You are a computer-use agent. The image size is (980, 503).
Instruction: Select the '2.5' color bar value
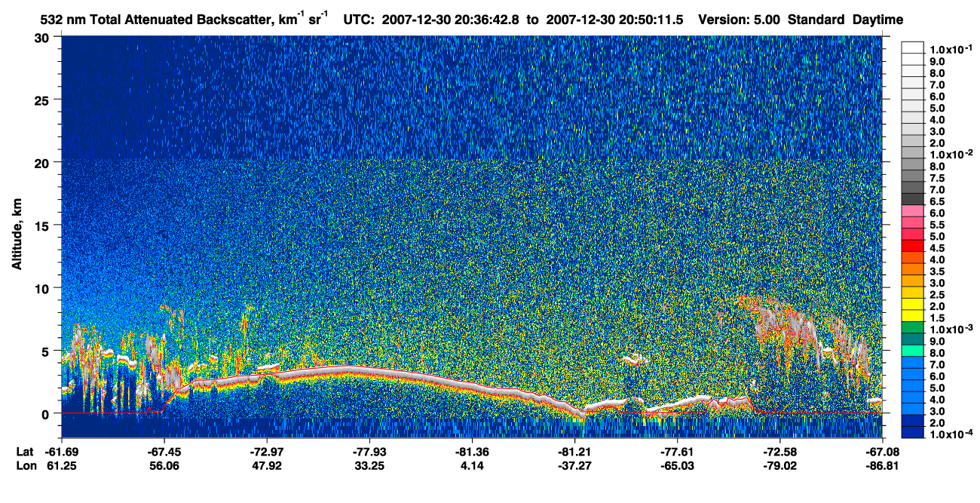(x=937, y=295)
